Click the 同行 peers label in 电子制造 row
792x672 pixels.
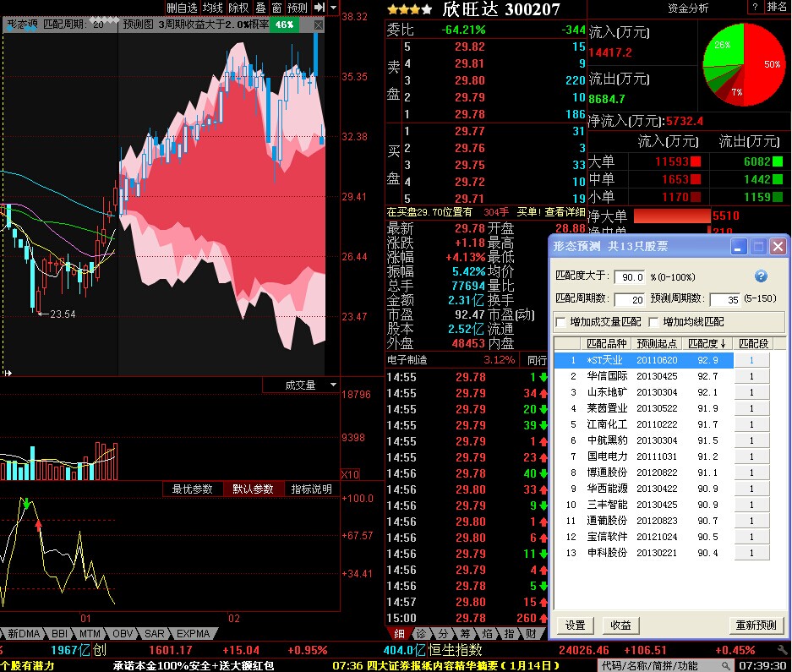[537, 360]
